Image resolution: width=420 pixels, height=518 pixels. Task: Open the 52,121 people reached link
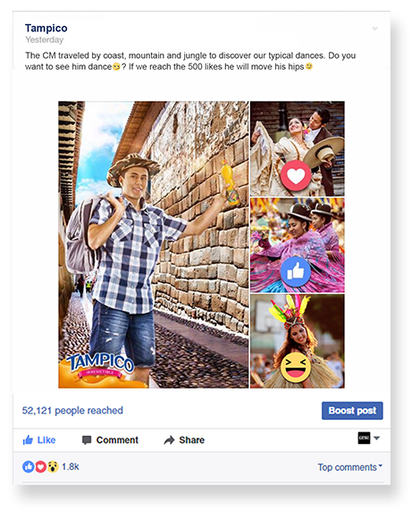coord(72,410)
